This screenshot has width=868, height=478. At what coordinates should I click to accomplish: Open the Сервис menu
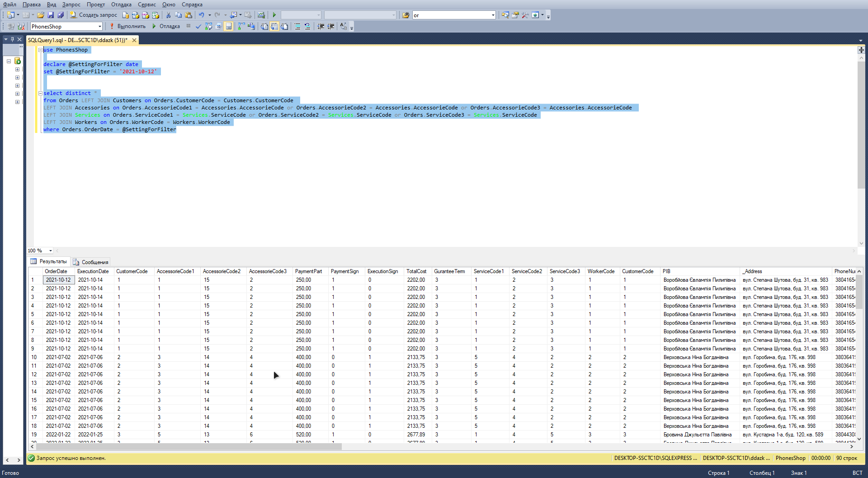(x=147, y=5)
